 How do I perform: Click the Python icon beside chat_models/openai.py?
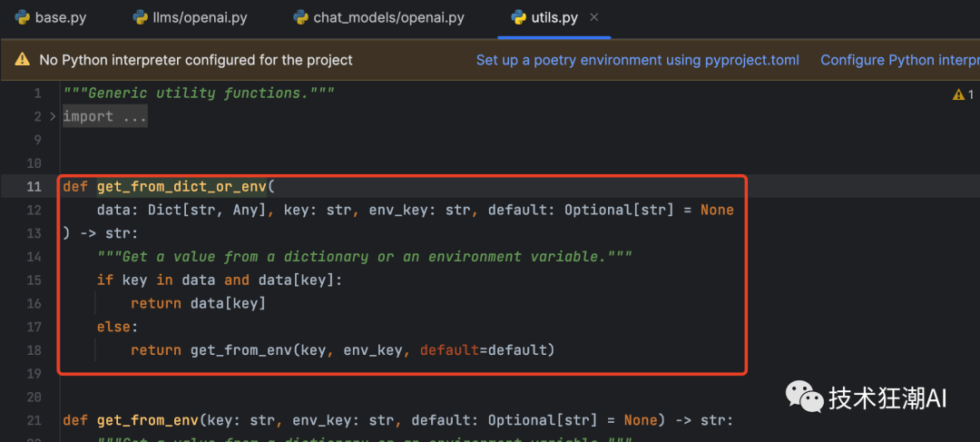[300, 17]
